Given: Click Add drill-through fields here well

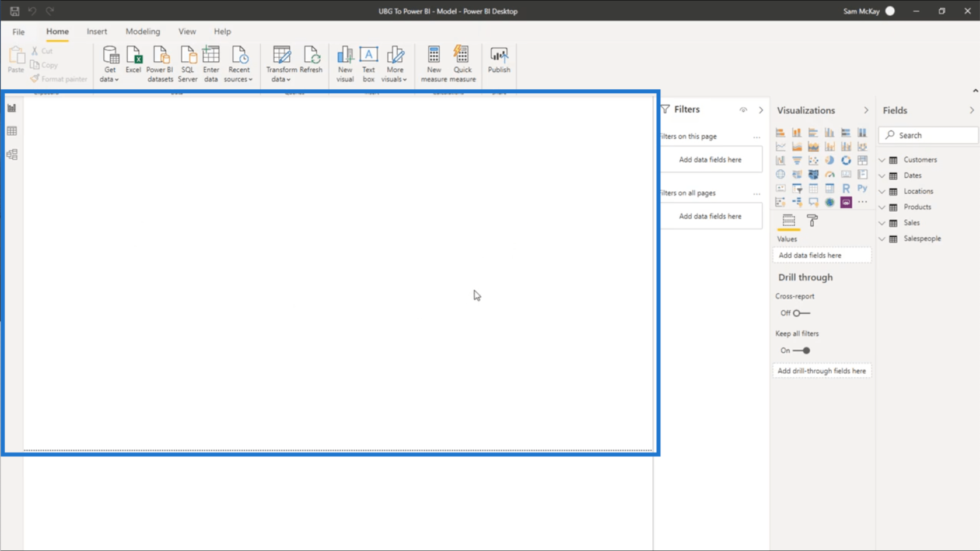Looking at the screenshot, I should click(x=822, y=371).
